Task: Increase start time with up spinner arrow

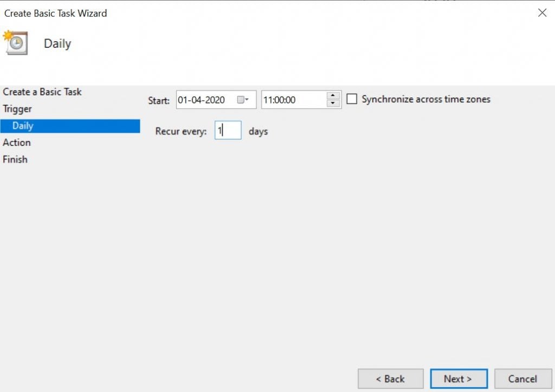Action: (x=333, y=95)
